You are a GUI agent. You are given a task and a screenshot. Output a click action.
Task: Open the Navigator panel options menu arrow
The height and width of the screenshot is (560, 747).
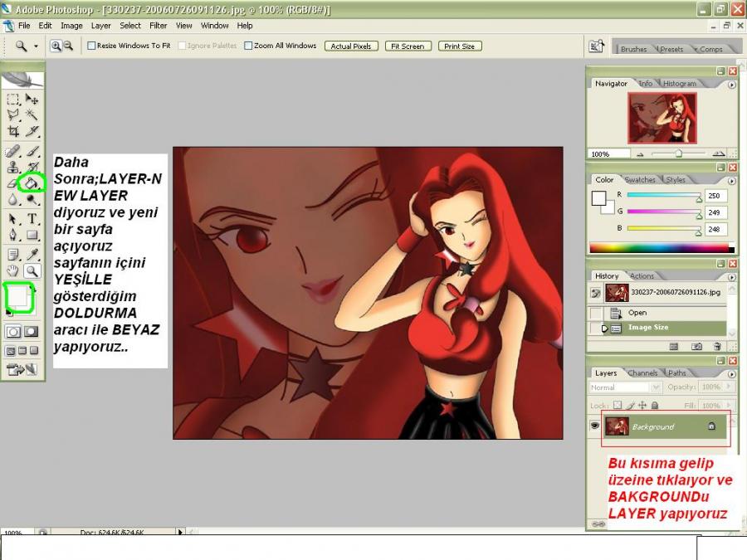[x=732, y=84]
